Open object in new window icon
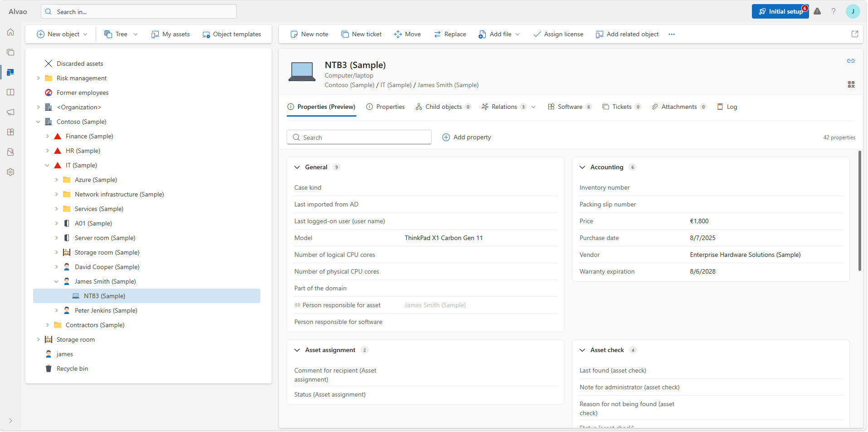 855,34
